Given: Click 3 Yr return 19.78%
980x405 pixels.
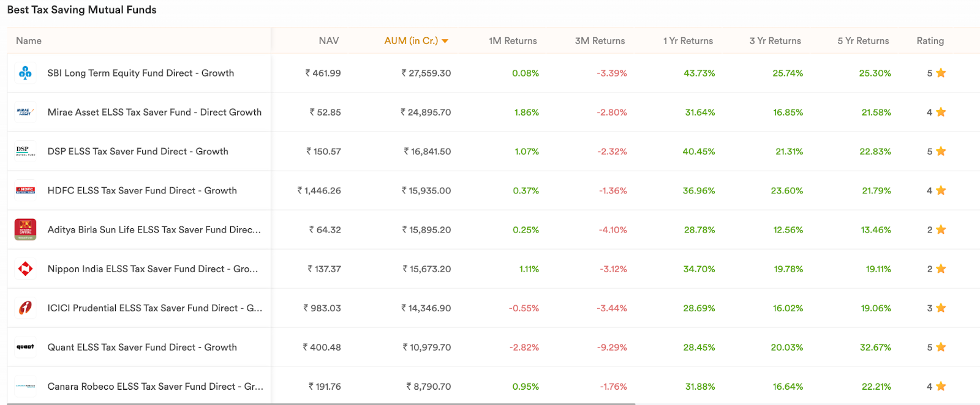Looking at the screenshot, I should [788, 269].
